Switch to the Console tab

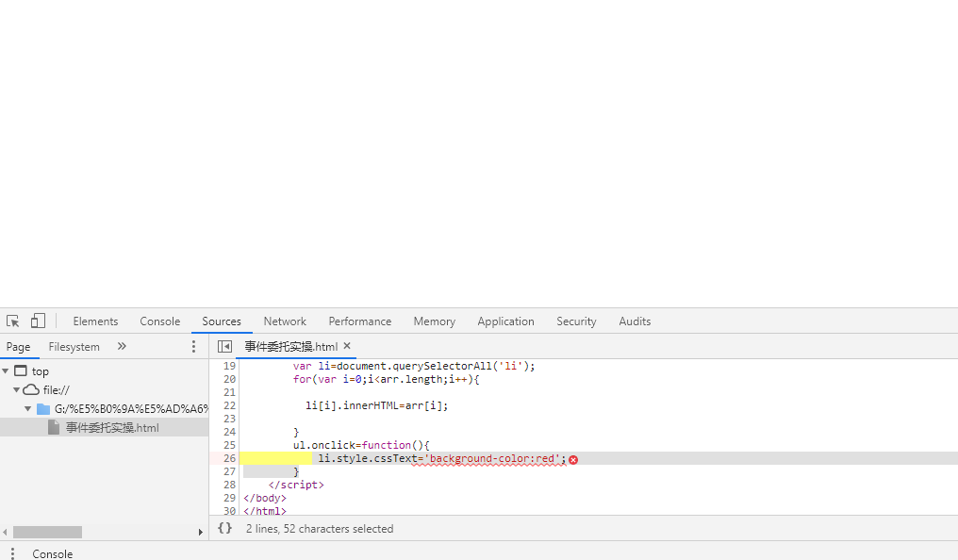point(160,321)
